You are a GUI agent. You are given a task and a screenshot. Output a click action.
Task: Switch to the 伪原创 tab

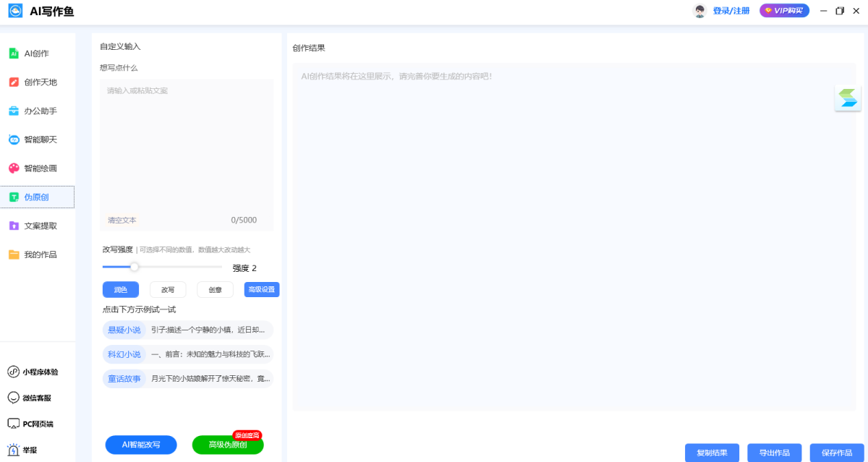point(37,197)
